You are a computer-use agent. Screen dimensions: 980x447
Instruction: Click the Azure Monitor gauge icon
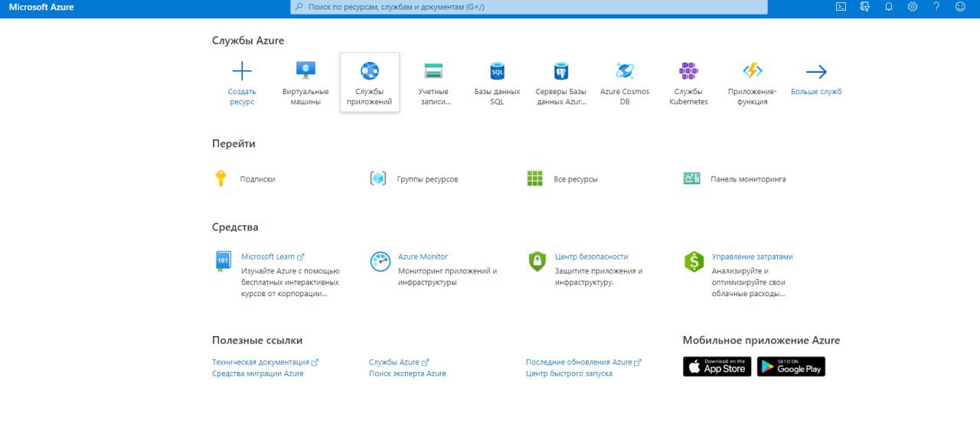coord(381,261)
